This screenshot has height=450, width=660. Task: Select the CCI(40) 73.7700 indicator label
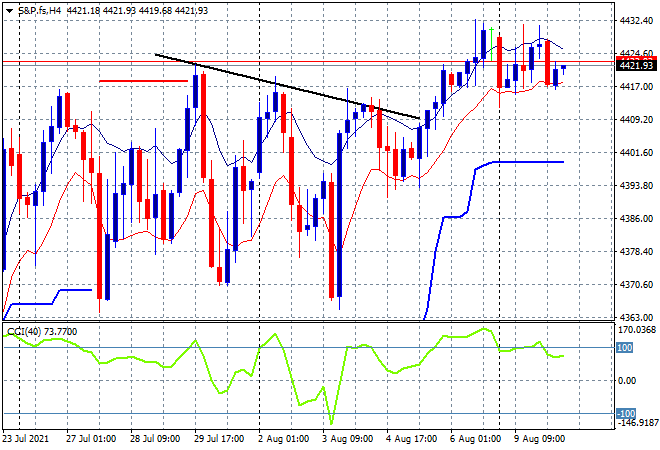[42, 332]
